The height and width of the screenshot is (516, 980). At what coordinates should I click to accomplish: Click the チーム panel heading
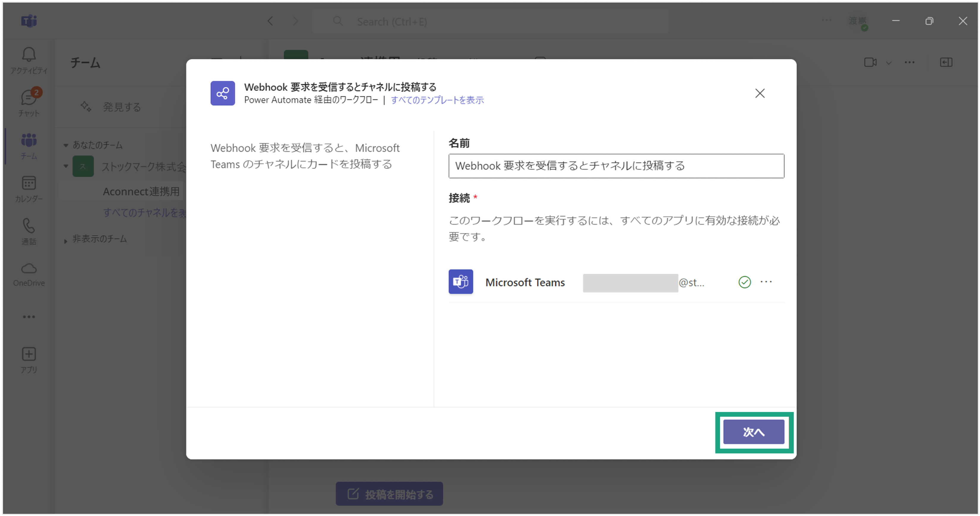coord(85,62)
